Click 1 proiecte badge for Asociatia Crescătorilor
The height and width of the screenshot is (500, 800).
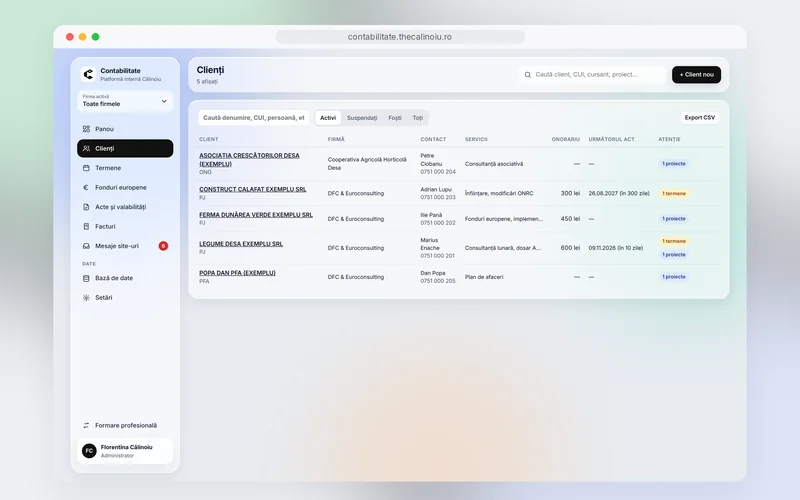pyautogui.click(x=673, y=164)
